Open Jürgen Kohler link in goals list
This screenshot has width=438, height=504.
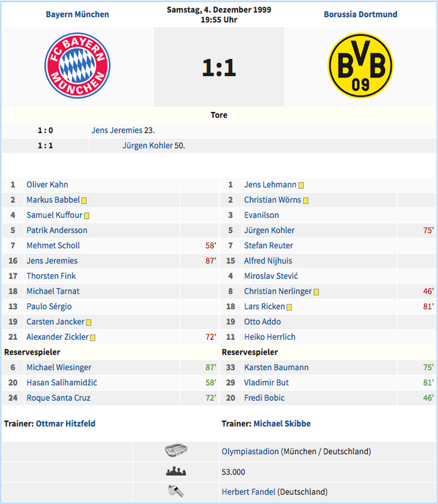click(x=148, y=146)
